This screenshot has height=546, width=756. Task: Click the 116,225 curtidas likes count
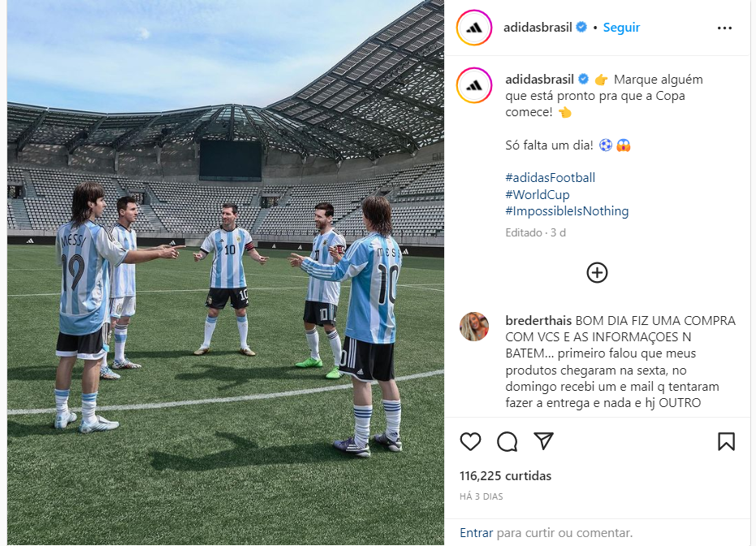point(505,475)
